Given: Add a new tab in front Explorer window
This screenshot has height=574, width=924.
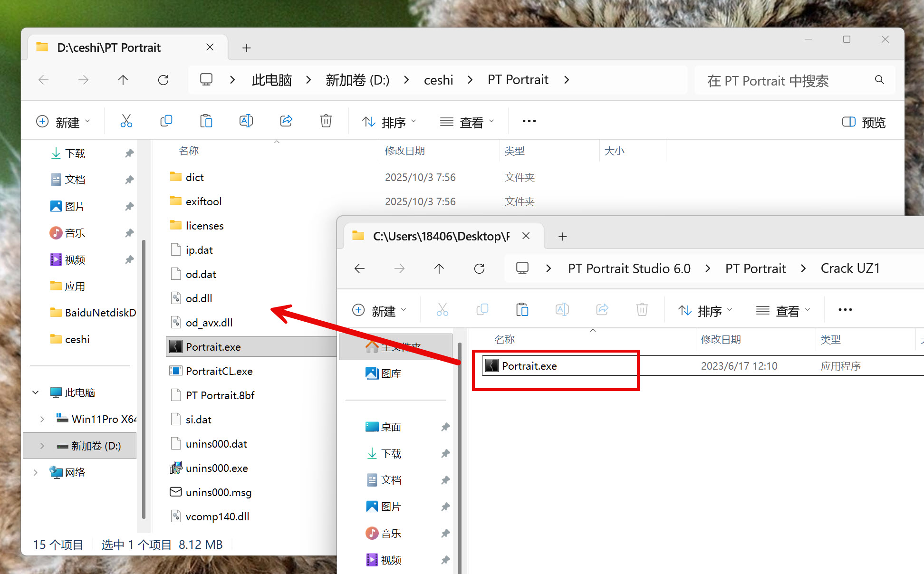Looking at the screenshot, I should click(562, 236).
